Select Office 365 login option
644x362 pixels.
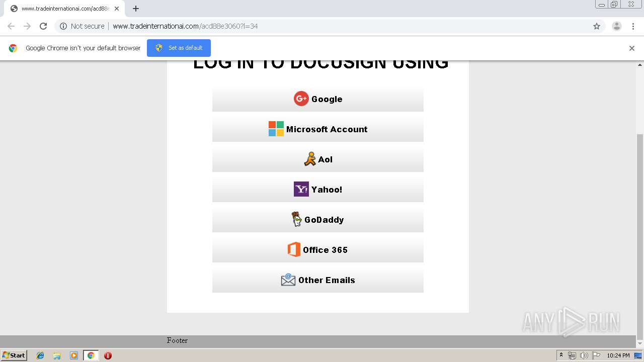[x=317, y=250]
